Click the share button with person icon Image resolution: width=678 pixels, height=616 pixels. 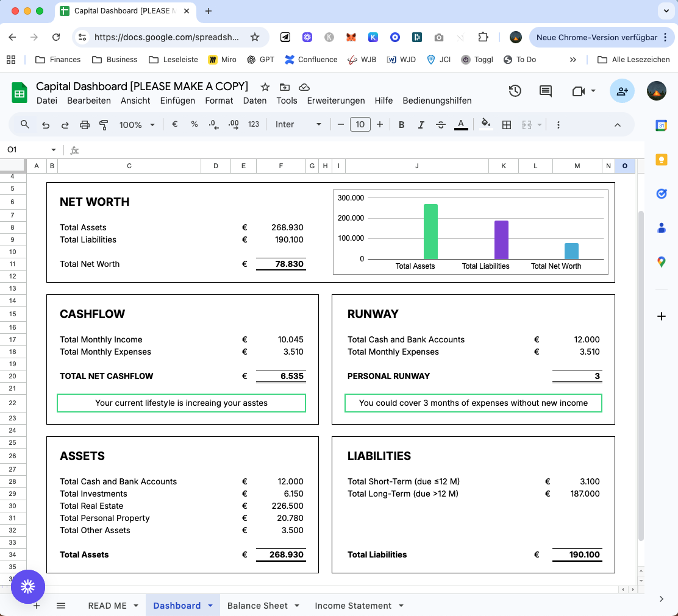coord(622,91)
